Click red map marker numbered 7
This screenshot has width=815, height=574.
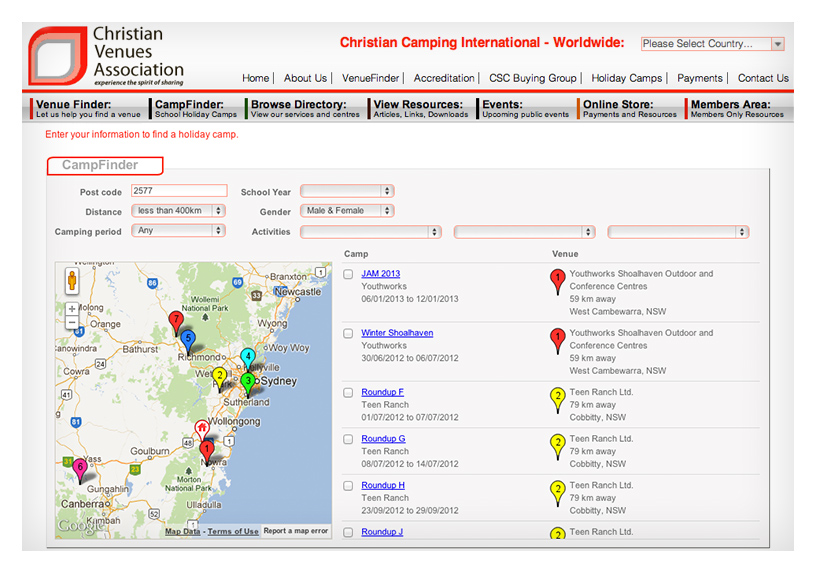[x=176, y=322]
